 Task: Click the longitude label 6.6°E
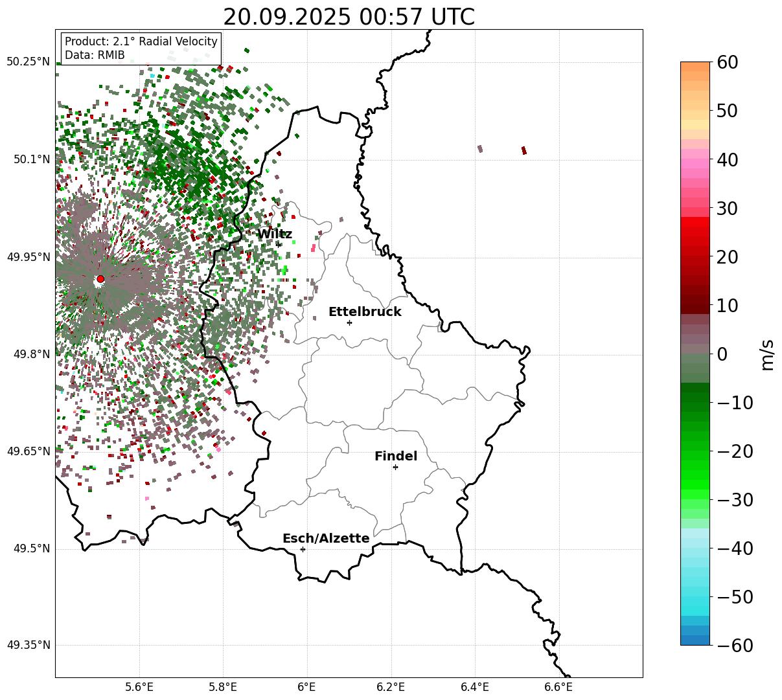(558, 687)
